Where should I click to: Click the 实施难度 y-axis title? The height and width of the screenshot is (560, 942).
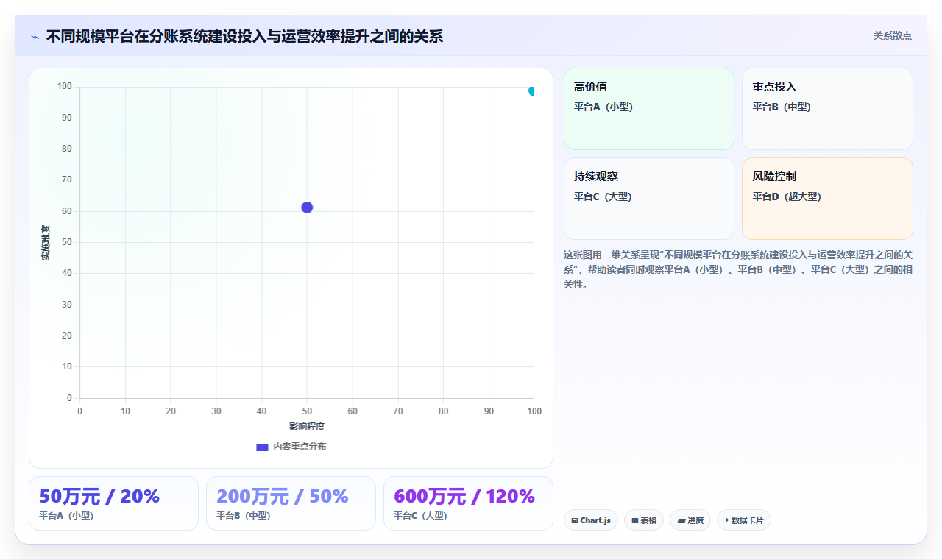(x=46, y=243)
